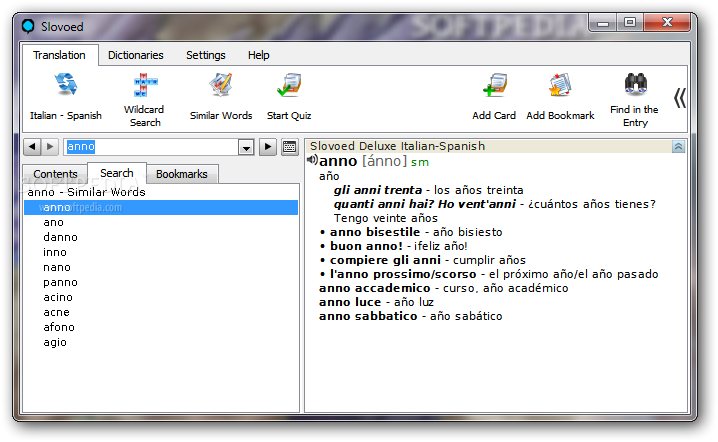Switch to the Search tab
Image resolution: width=718 pixels, height=442 pixels.
[117, 173]
